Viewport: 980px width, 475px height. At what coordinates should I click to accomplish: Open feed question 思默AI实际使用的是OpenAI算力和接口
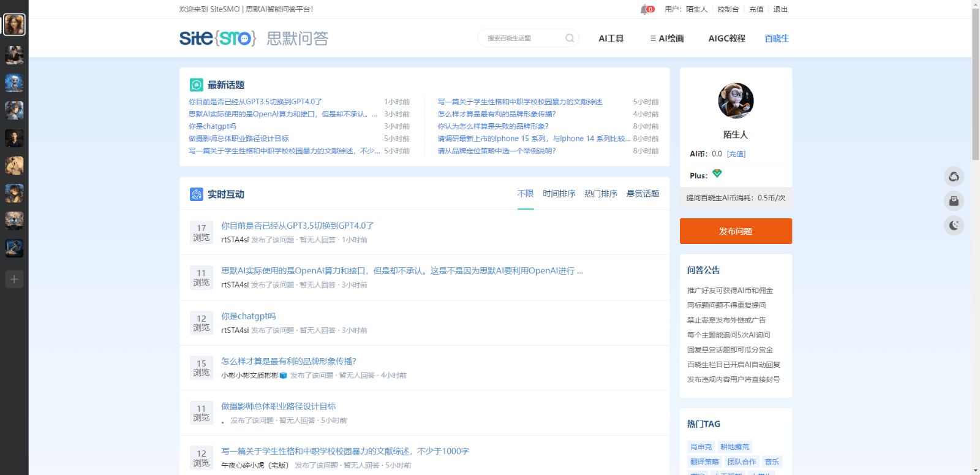click(402, 270)
